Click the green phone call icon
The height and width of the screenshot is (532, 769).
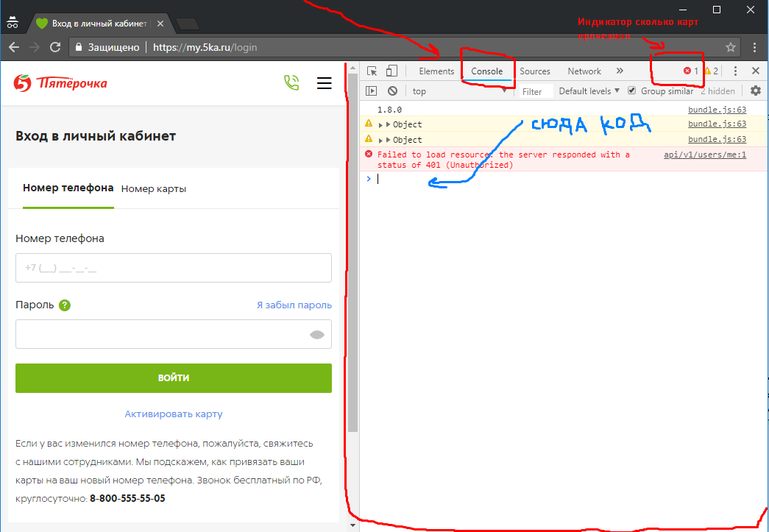[291, 82]
